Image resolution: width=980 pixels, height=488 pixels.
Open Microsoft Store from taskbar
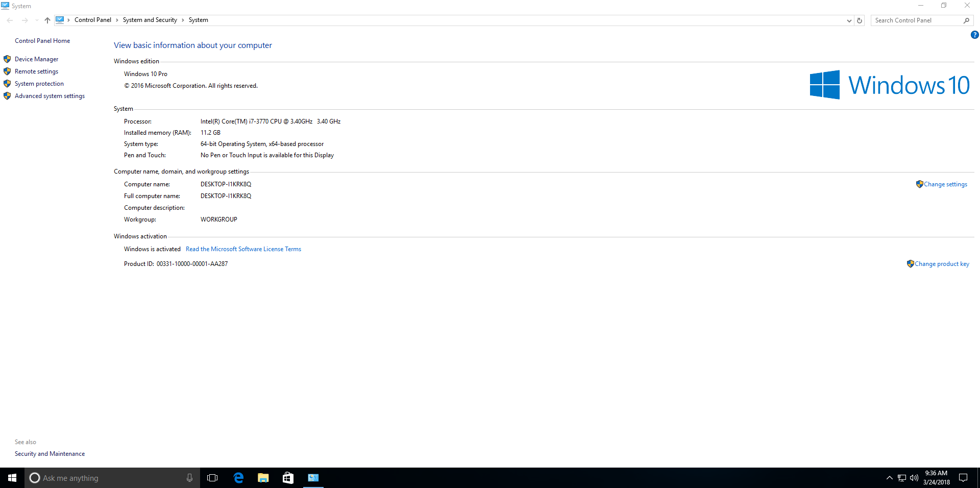pos(288,478)
